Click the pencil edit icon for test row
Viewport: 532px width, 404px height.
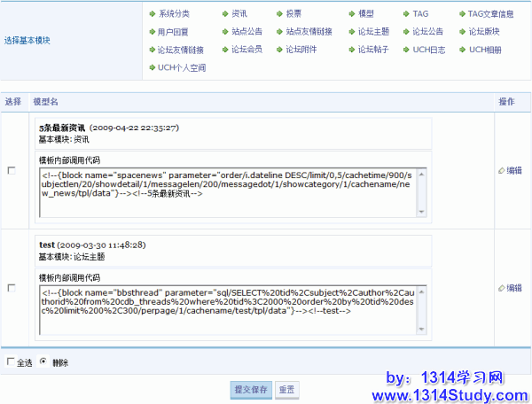coord(502,288)
